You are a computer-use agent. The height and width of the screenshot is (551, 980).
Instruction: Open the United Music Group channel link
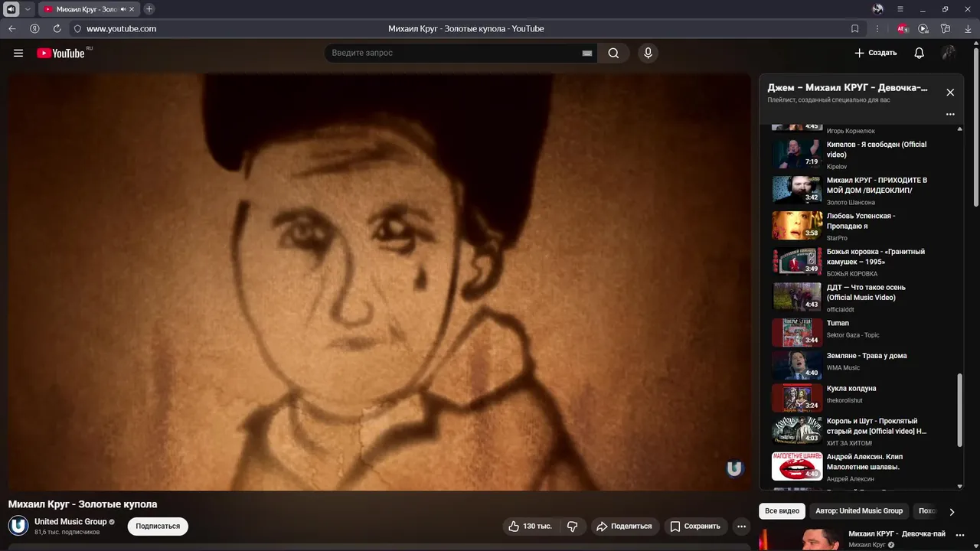[70, 522]
